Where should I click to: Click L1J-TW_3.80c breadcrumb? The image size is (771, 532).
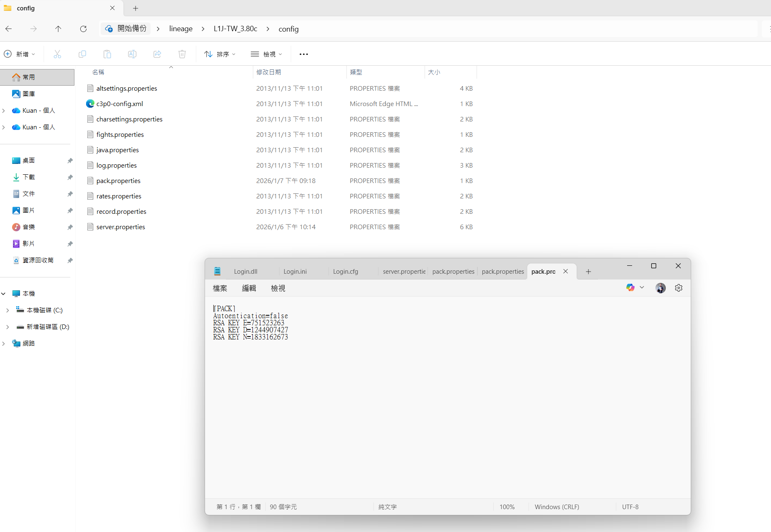point(235,29)
